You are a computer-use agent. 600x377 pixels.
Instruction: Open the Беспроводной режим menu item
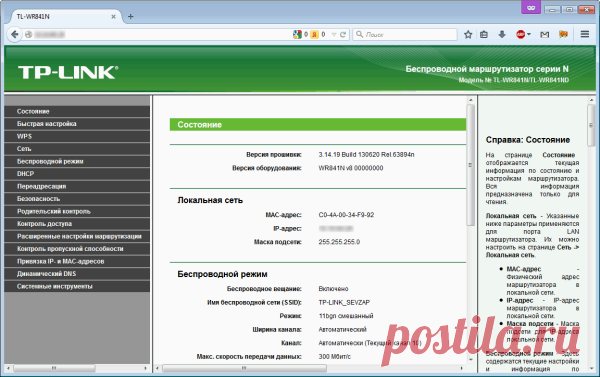(x=77, y=161)
